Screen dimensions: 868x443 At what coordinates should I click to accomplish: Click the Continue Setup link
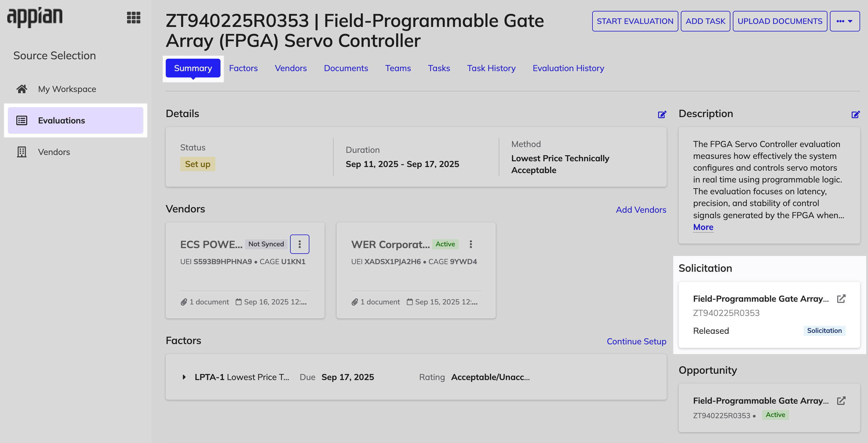click(x=636, y=342)
